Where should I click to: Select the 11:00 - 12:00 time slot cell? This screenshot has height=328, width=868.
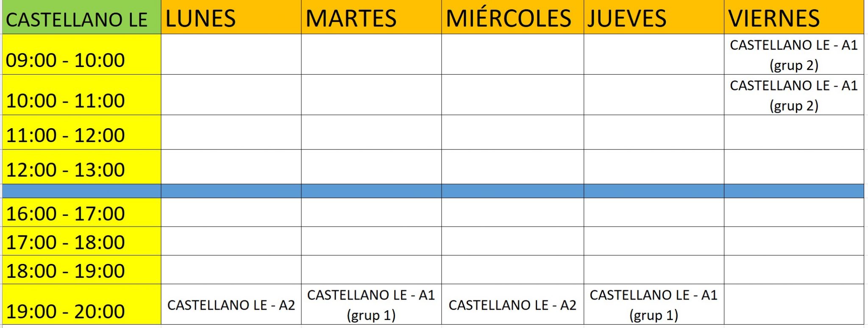point(81,133)
